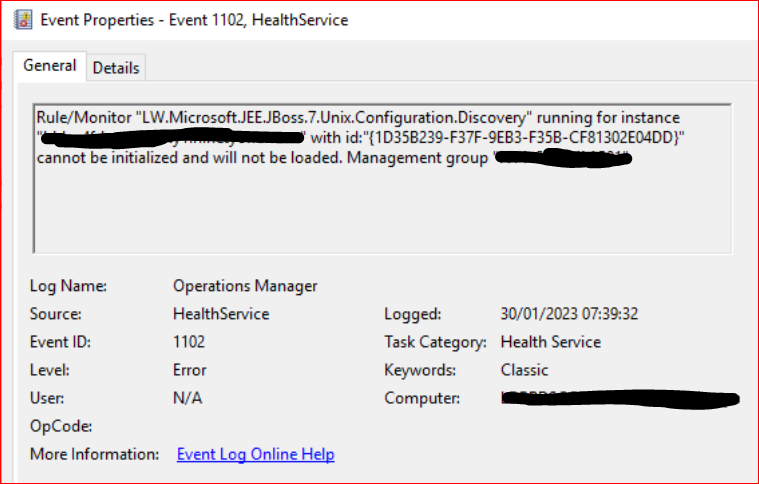Viewport: 759px width, 484px height.
Task: Select the rule name LW.Microsoft.JEE.JBoss.7.Unix.Configuration.Discovery text
Action: (x=334, y=118)
